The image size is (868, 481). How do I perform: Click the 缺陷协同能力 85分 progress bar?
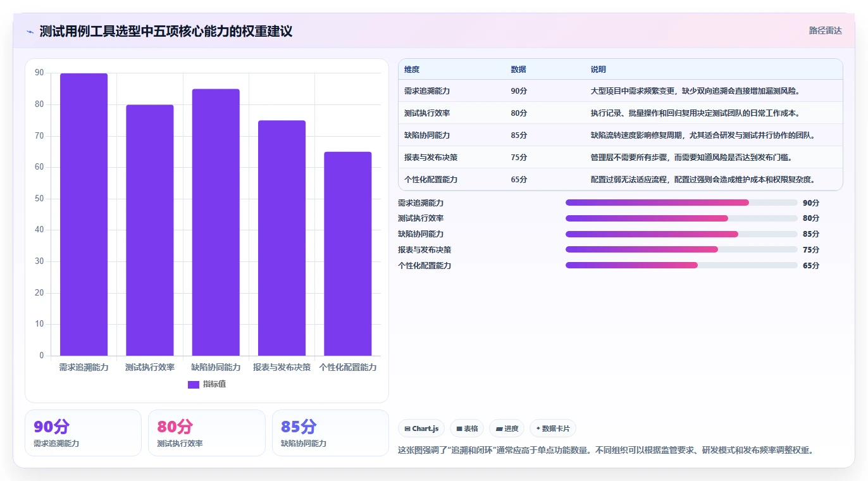[681, 234]
